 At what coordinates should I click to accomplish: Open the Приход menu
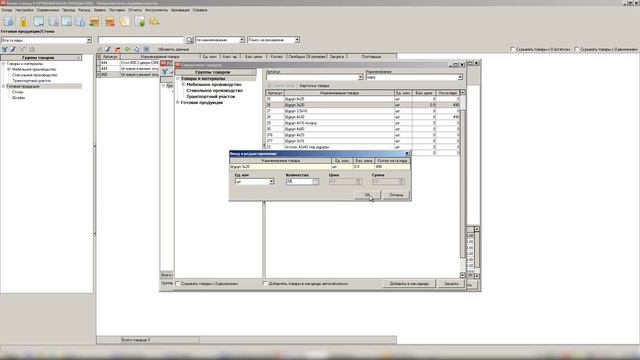tap(69, 10)
